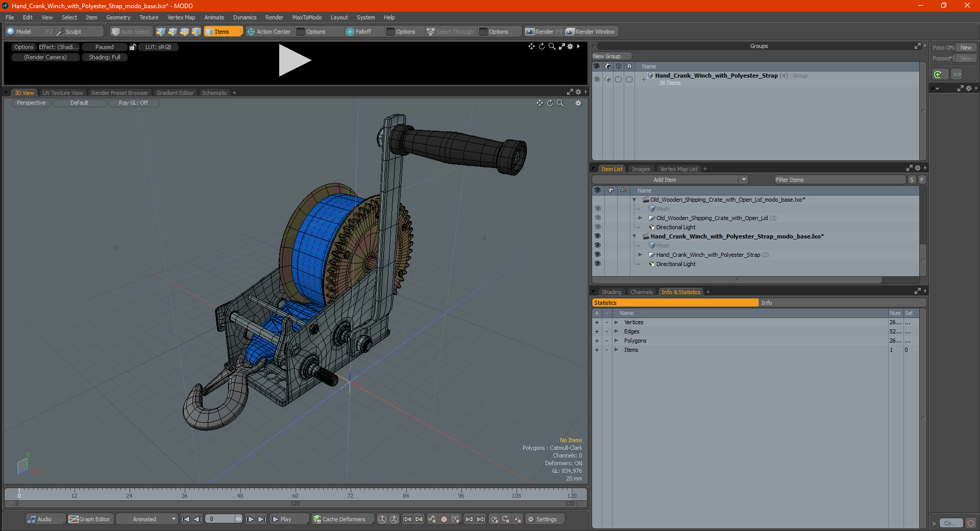Click the 3D viewport zoom magnifier icon
The width and height of the screenshot is (980, 531).
[x=560, y=103]
